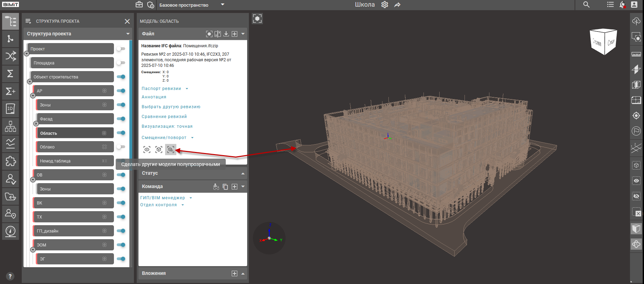Click Выбрать другую ревизию link
This screenshot has width=644, height=284.
[x=171, y=107]
